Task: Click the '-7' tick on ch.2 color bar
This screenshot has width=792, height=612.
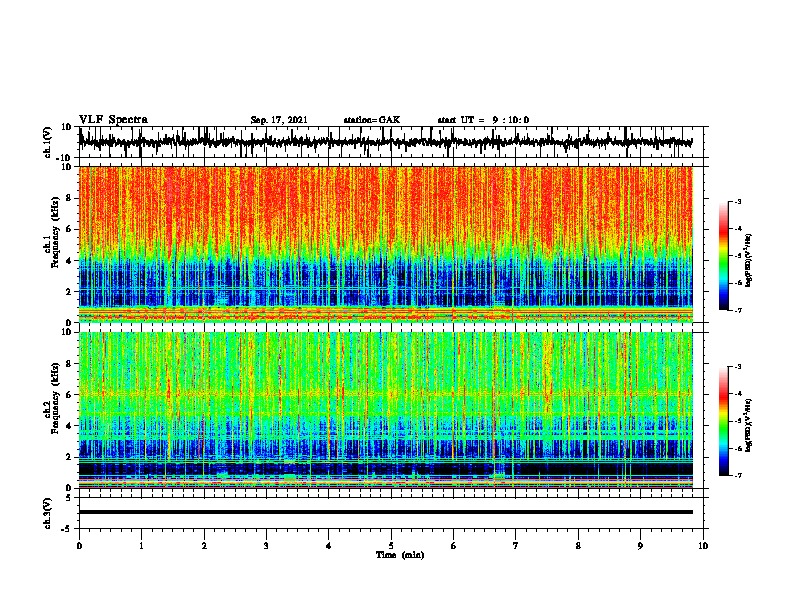Action: point(737,476)
